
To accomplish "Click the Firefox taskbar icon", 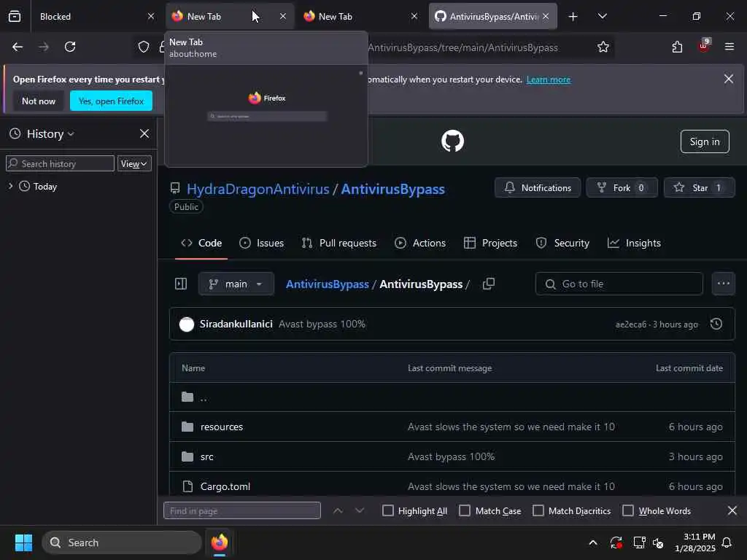I will pos(219,542).
